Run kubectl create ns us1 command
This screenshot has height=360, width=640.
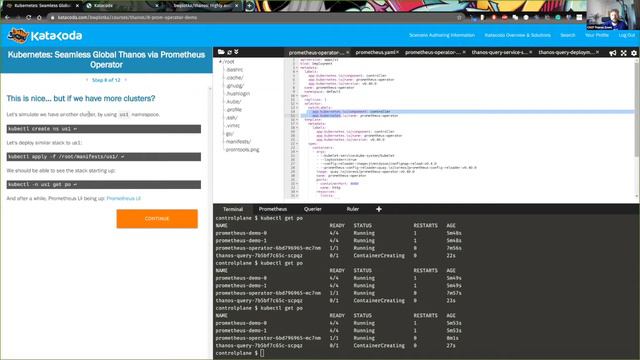pos(104,129)
